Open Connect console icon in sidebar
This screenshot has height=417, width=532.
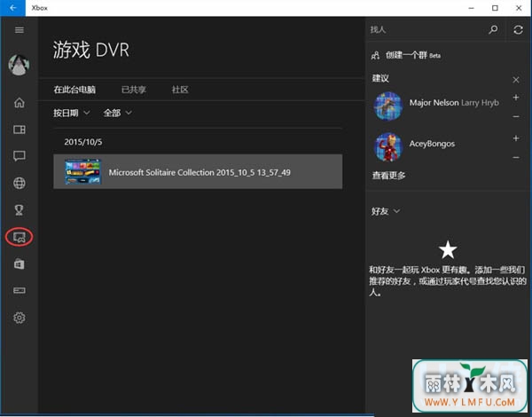point(20,290)
